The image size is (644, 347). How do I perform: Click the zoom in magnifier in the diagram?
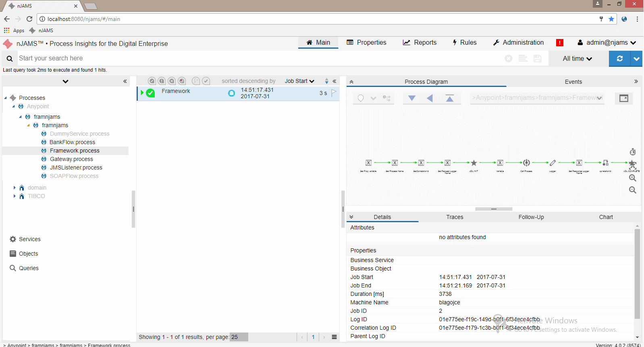pyautogui.click(x=633, y=178)
